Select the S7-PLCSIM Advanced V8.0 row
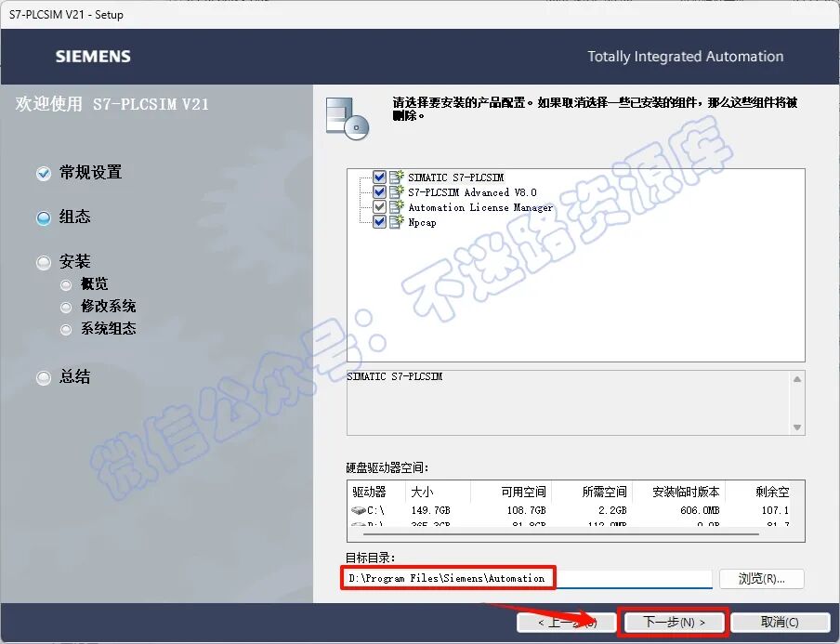 (x=472, y=192)
